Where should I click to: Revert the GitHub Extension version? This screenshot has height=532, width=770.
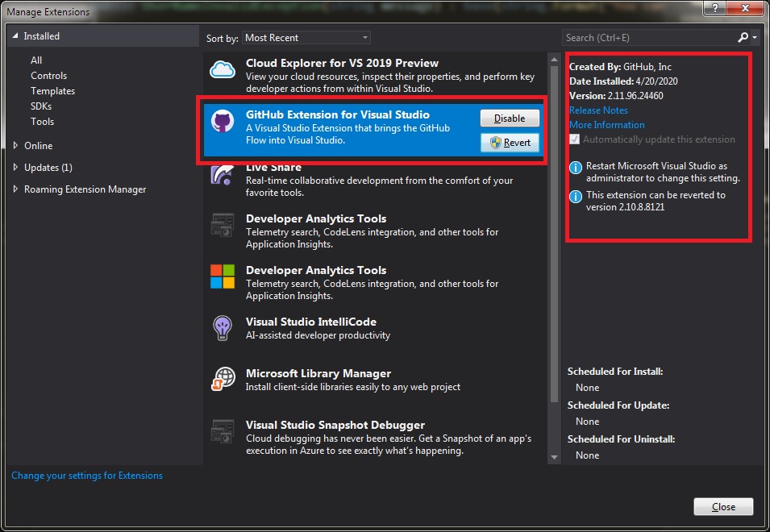(510, 143)
